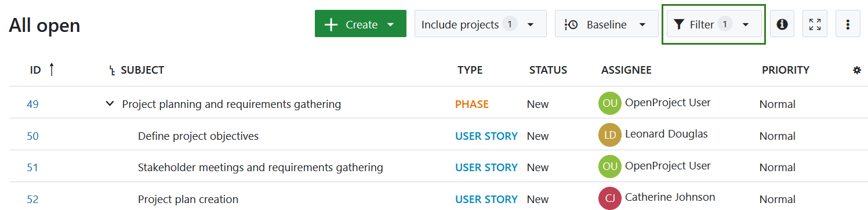Image resolution: width=868 pixels, height=210 pixels.
Task: Select 'Stakeholder meetings and requirements gathering' subject
Action: click(260, 168)
